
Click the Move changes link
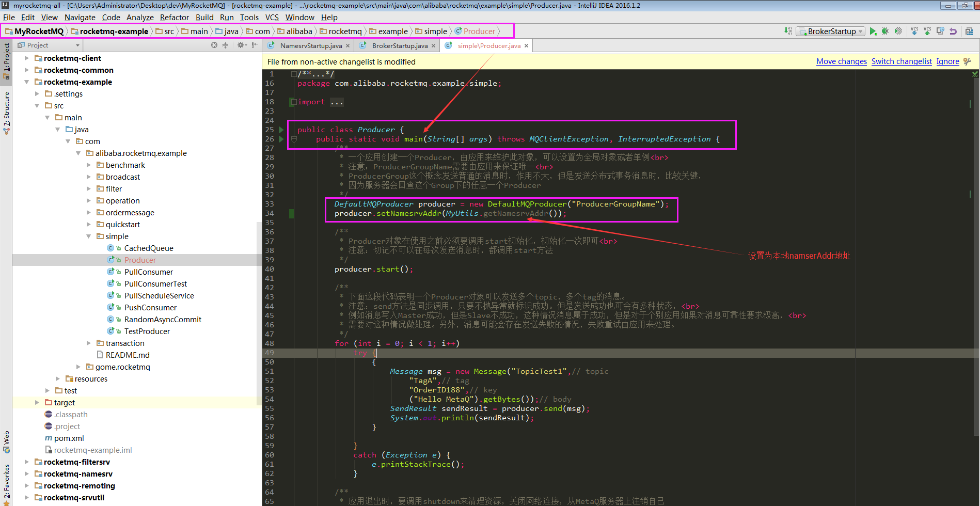point(841,61)
